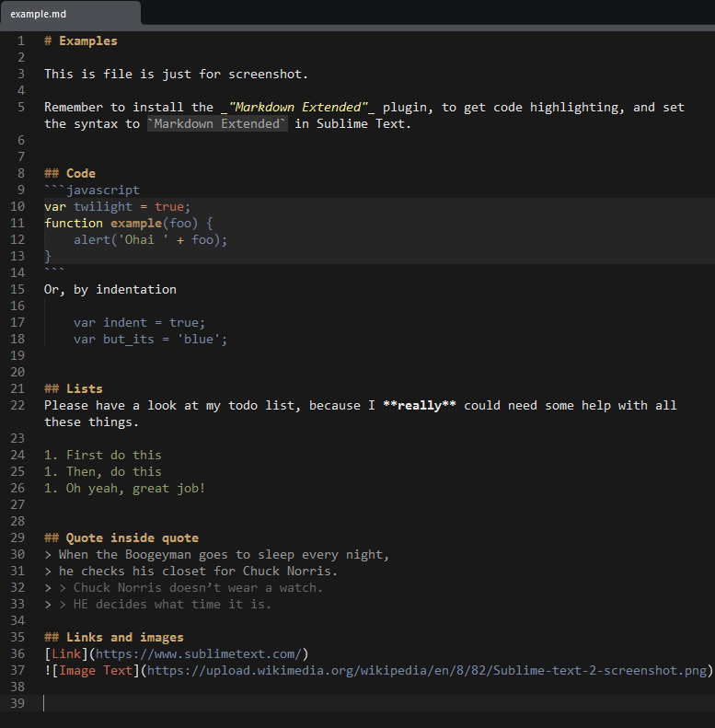This screenshot has width=715, height=728.
Task: Click 'in Sublime Text.' text
Action: pos(352,124)
